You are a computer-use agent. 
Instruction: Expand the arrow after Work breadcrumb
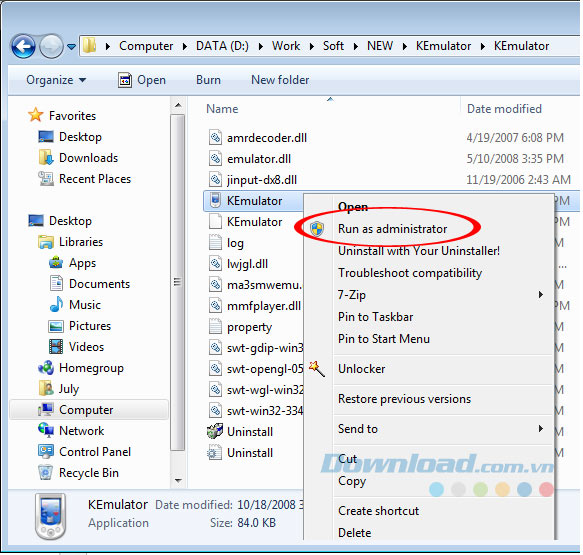pos(312,46)
